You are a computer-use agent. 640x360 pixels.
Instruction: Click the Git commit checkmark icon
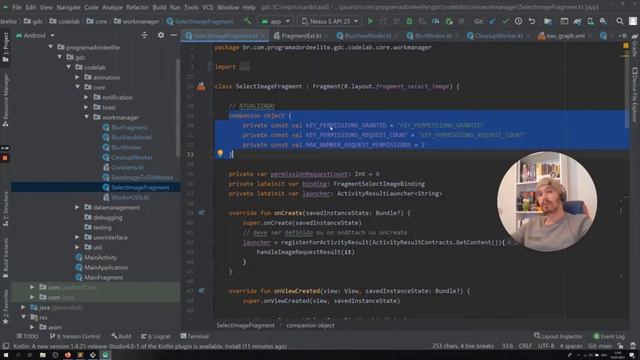pyautogui.click(x=505, y=21)
